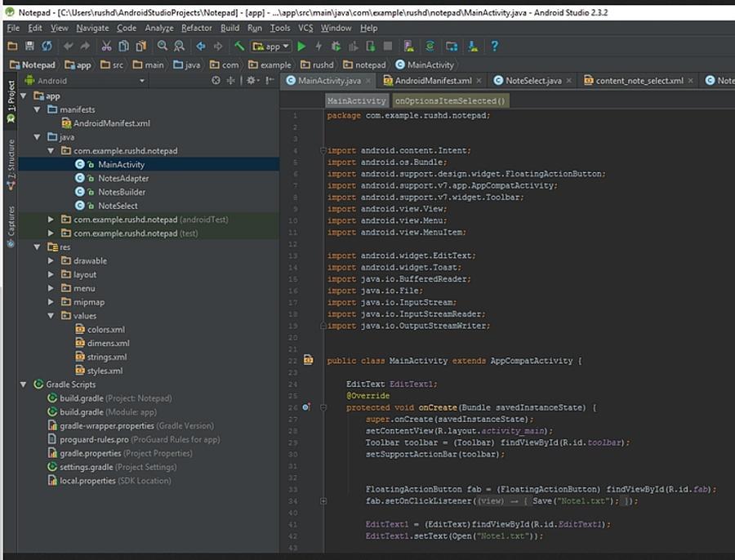Collapse the Gradle Scripts node
The image size is (735, 560).
click(23, 384)
